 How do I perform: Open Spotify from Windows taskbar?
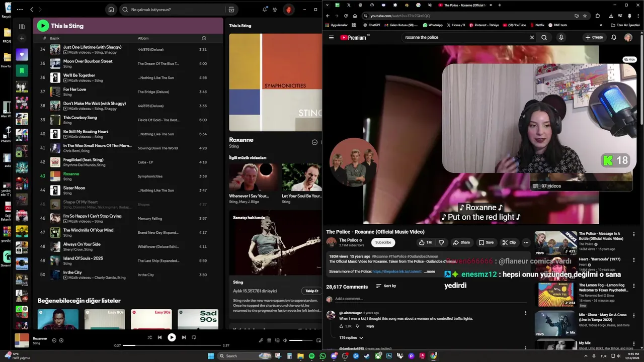coord(311,356)
